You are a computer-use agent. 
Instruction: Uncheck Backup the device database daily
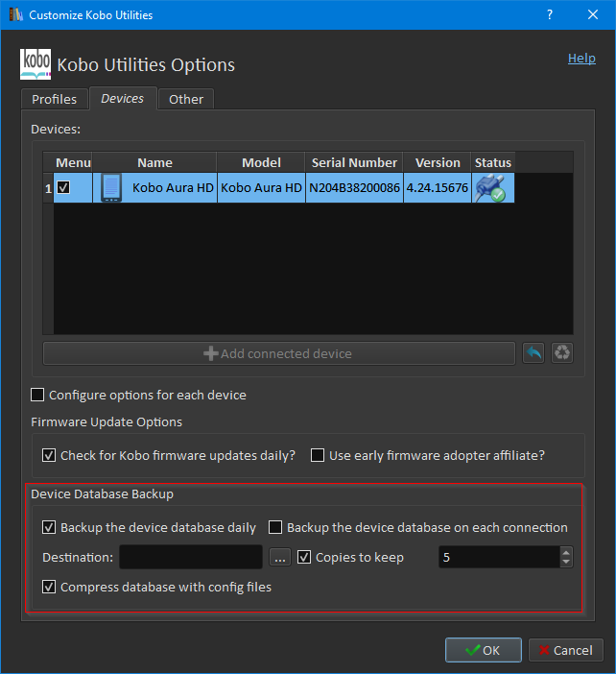tap(49, 527)
